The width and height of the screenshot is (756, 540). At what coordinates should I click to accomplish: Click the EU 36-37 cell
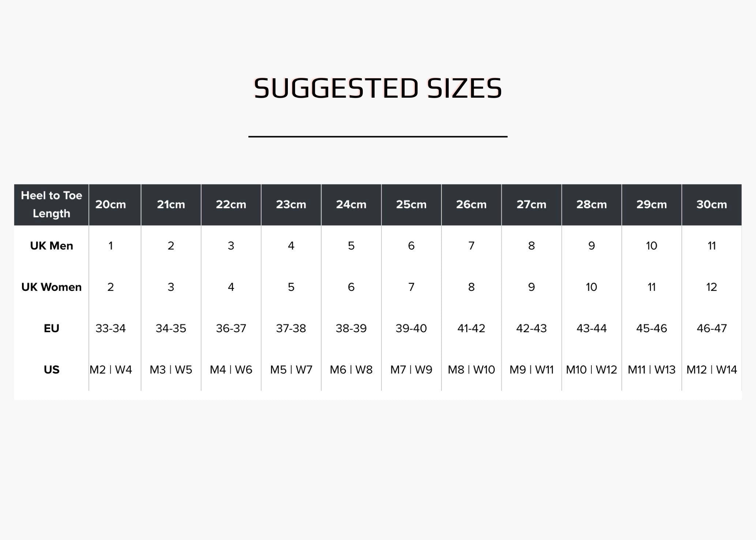coord(231,329)
